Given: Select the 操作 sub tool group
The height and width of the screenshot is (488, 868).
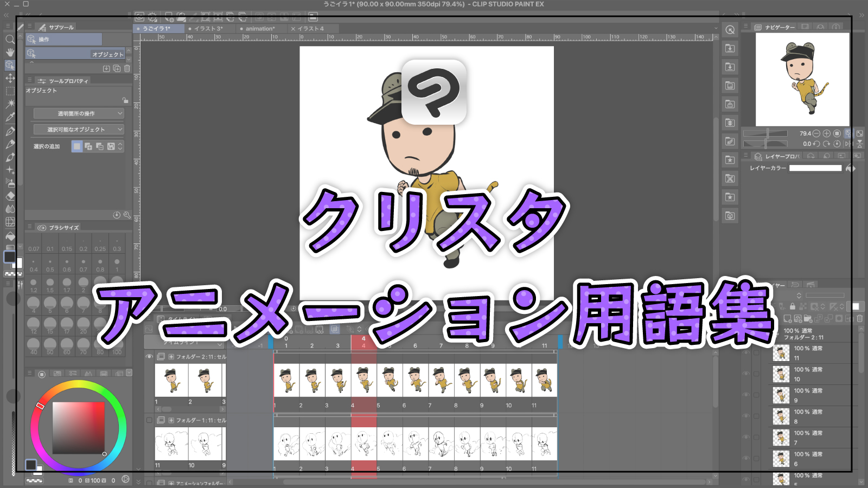Looking at the screenshot, I should (x=64, y=39).
